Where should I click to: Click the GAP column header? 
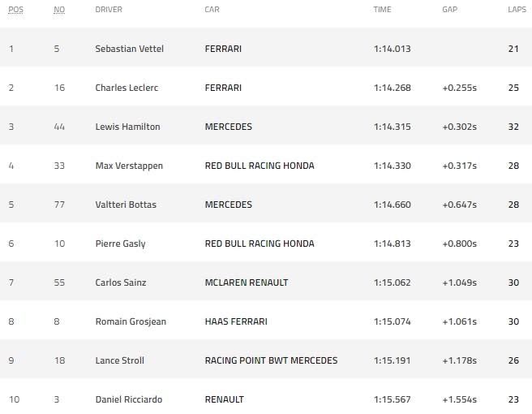point(449,10)
